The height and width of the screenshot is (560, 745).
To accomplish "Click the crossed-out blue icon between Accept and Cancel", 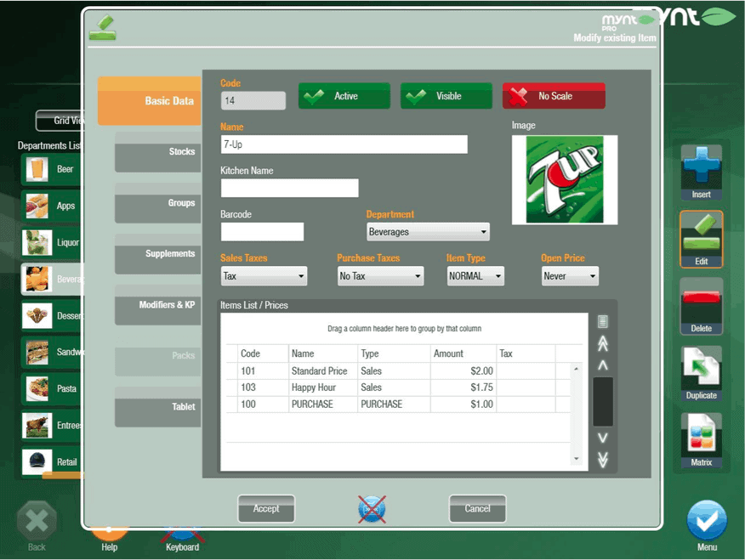I will coord(372,509).
